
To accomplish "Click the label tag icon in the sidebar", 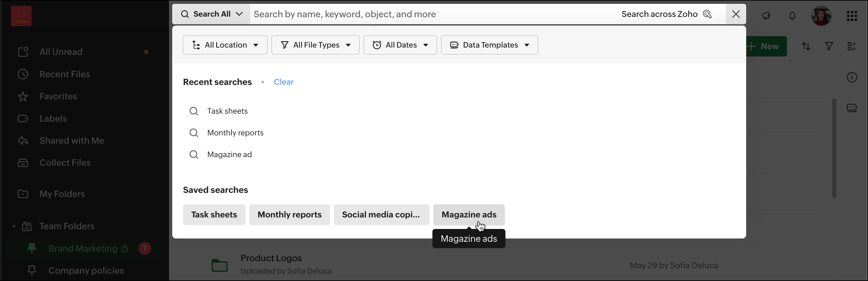I will [x=23, y=119].
